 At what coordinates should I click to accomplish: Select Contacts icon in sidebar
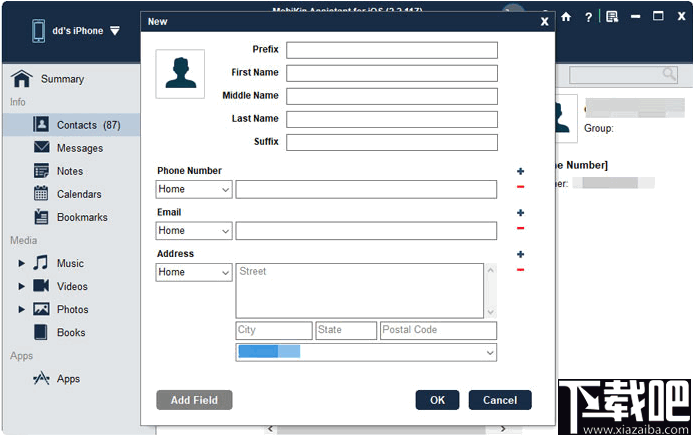[41, 125]
